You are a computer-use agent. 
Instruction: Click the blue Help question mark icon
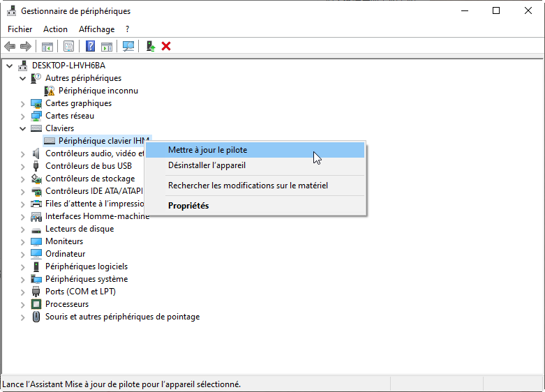coord(91,46)
